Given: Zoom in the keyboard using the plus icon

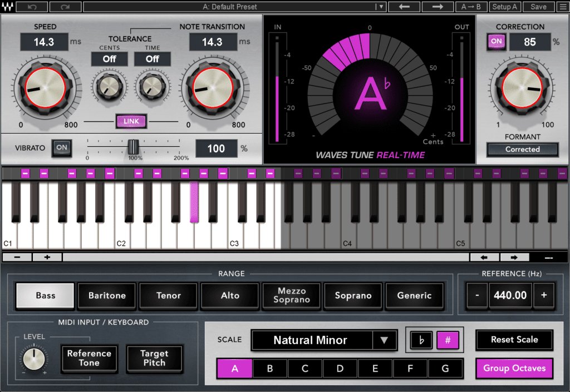Looking at the screenshot, I should (46, 256).
